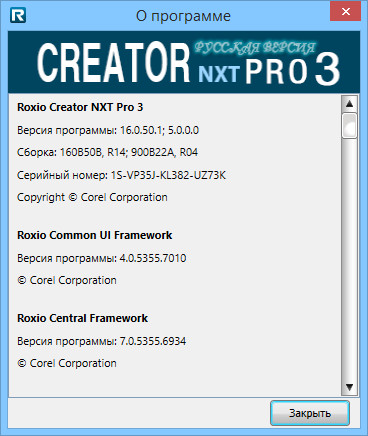Click version 4.0.5355.7010 line
This screenshot has width=368, height=436.
pos(102,258)
